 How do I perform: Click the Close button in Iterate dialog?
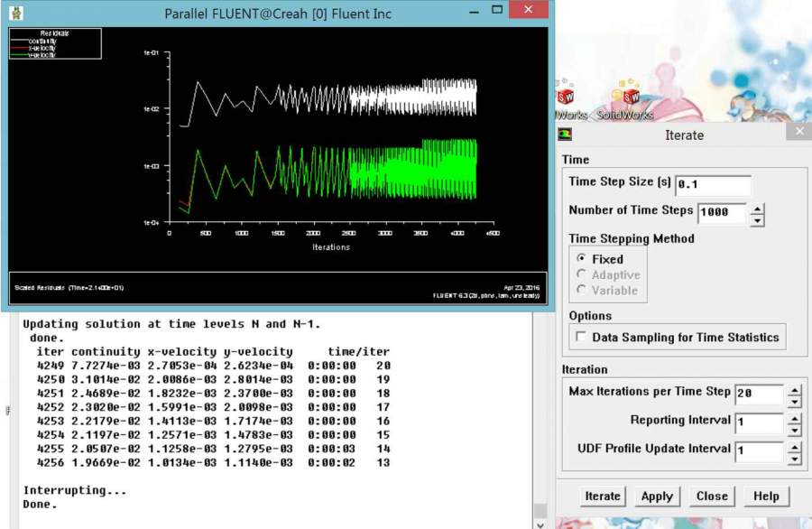point(712,497)
